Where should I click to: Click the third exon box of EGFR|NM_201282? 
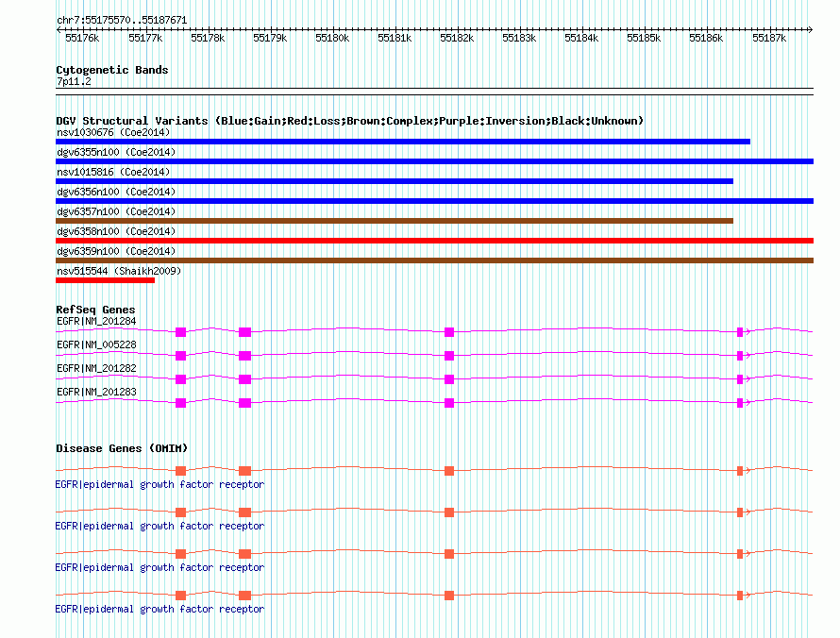tap(449, 379)
